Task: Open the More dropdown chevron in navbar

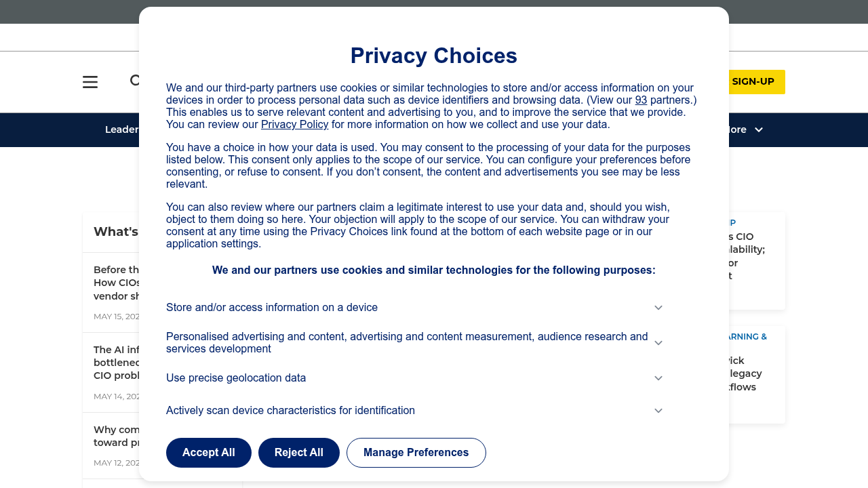Action: tap(759, 129)
